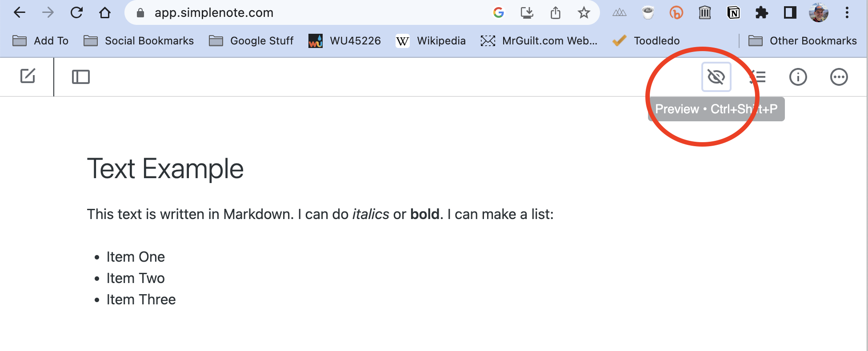This screenshot has width=868, height=351.
Task: Open Other Bookmarks folder
Action: 803,41
